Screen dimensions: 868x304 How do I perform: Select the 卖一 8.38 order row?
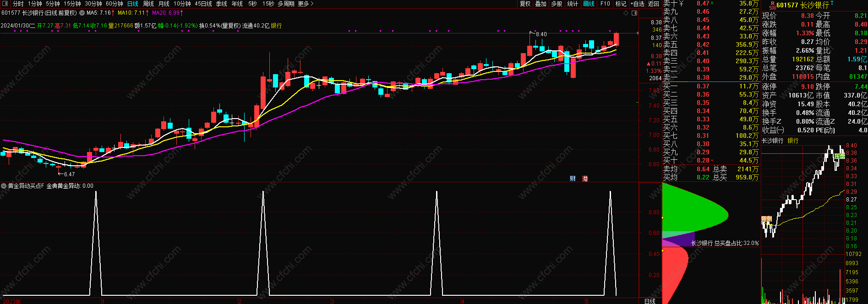(711, 77)
